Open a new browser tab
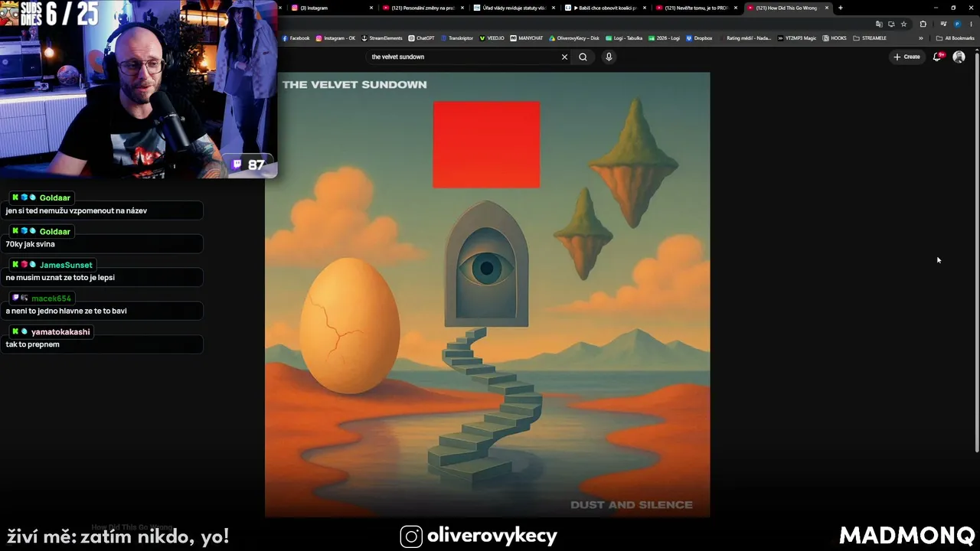The image size is (980, 551). (x=841, y=8)
